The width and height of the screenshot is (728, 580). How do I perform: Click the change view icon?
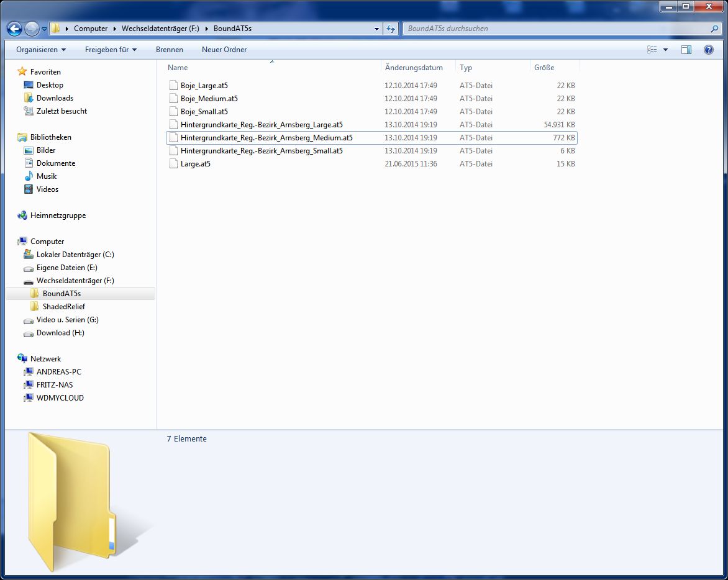coord(652,50)
